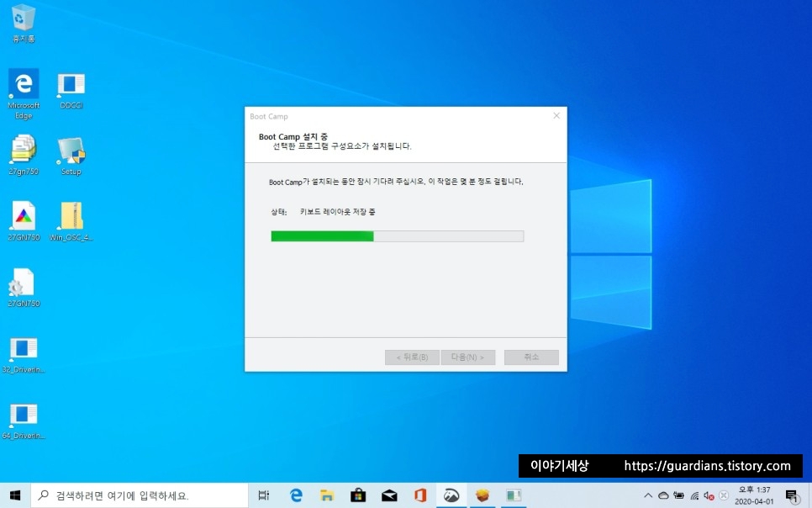Click the 'Boot Camp가 설치되는 동안' wait message

(396, 182)
